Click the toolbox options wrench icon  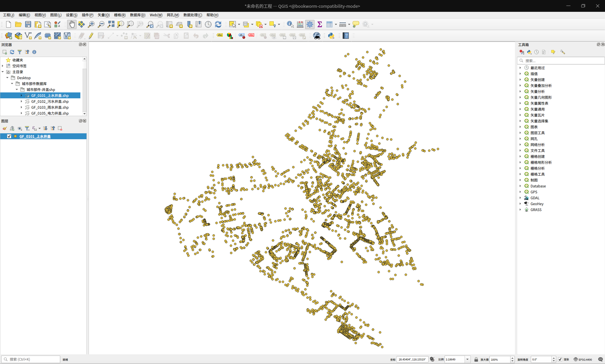pos(562,52)
